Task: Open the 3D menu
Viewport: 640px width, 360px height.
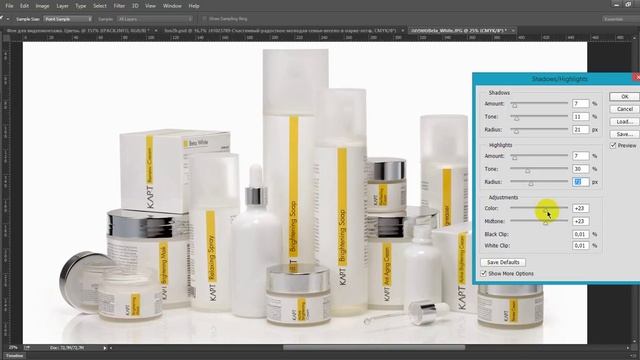Action: (135, 6)
